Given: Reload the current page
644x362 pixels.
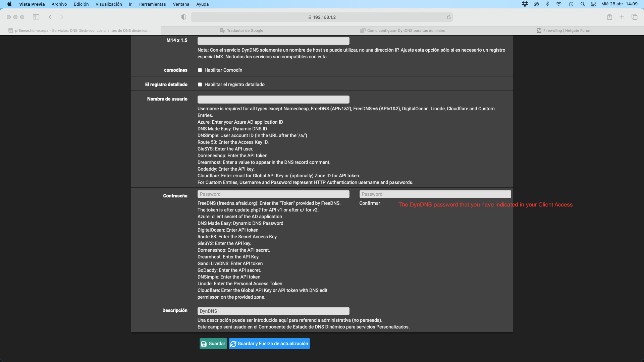Looking at the screenshot, I should point(448,17).
